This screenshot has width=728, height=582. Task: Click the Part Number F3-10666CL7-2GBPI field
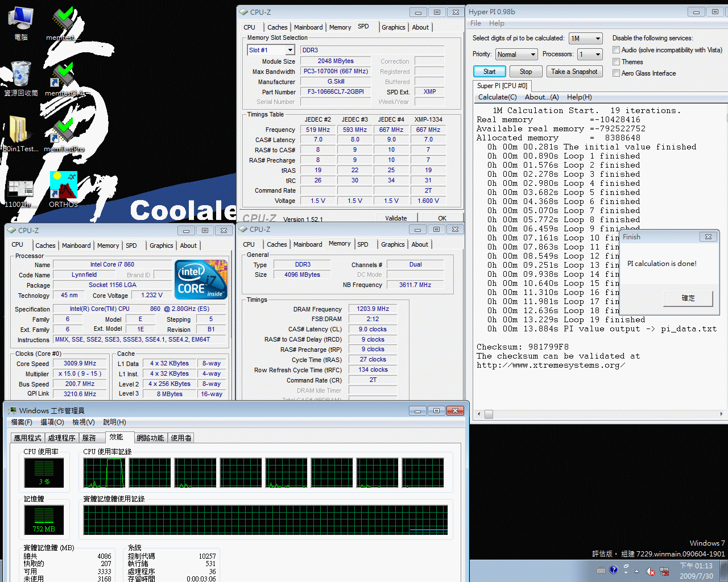click(336, 92)
